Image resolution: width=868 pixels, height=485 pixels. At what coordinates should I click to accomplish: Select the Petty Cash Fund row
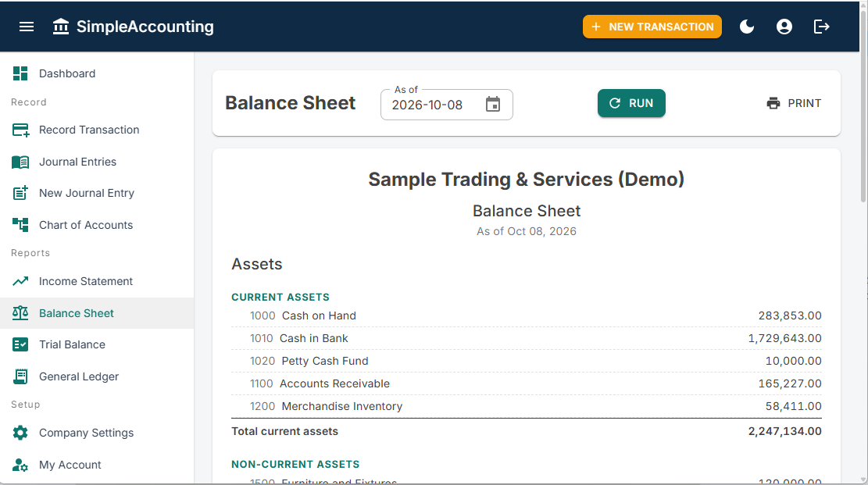[x=527, y=361]
